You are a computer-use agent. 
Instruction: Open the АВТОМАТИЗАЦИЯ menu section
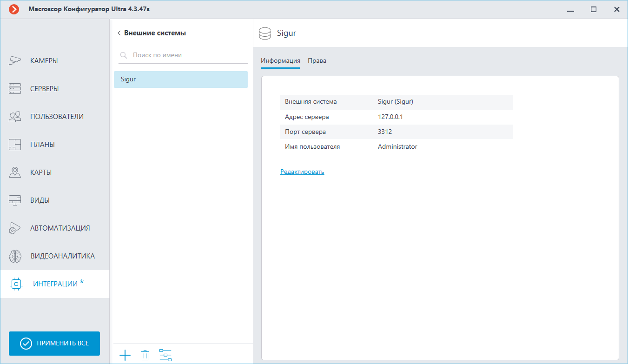[55, 228]
